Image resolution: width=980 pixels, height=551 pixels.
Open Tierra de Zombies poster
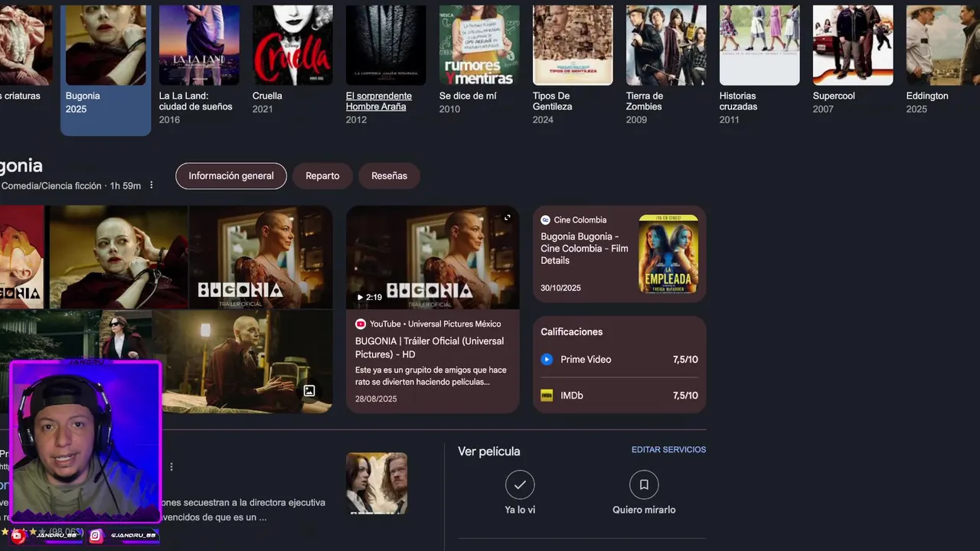point(666,44)
